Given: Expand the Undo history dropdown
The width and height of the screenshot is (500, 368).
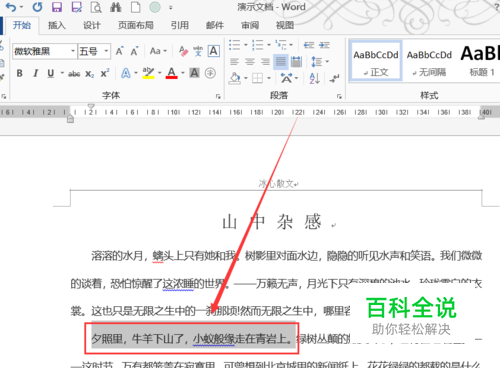Looking at the screenshot, I should tap(21, 7).
